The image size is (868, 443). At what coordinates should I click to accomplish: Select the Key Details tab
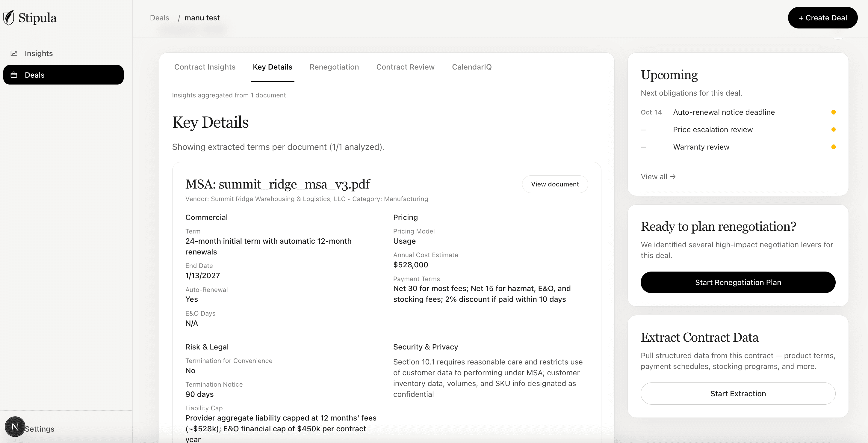click(x=272, y=67)
